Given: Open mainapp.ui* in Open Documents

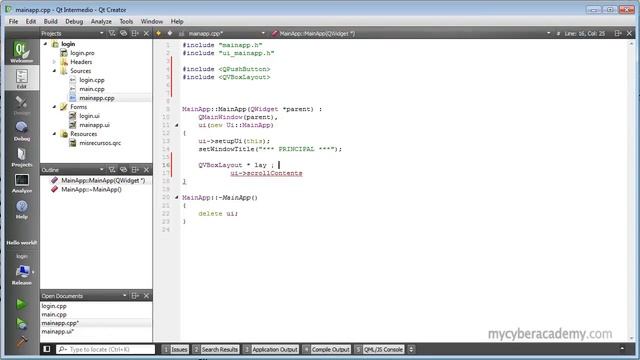Looking at the screenshot, I should point(58,331).
